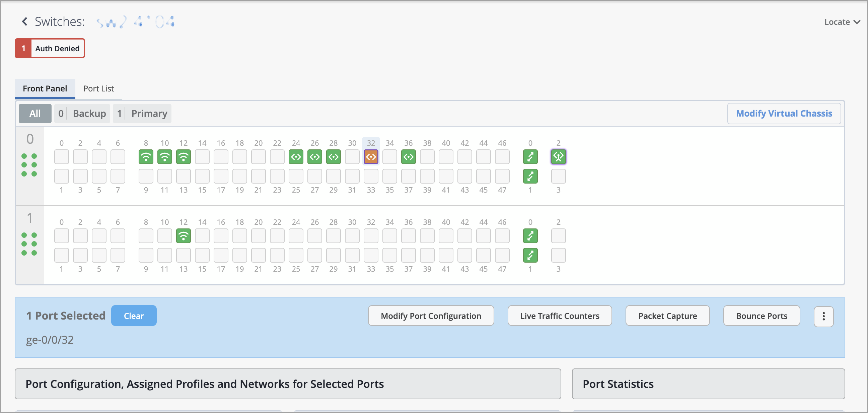Click uplink port 1 on member 1
Image resolution: width=868 pixels, height=413 pixels.
point(530,256)
